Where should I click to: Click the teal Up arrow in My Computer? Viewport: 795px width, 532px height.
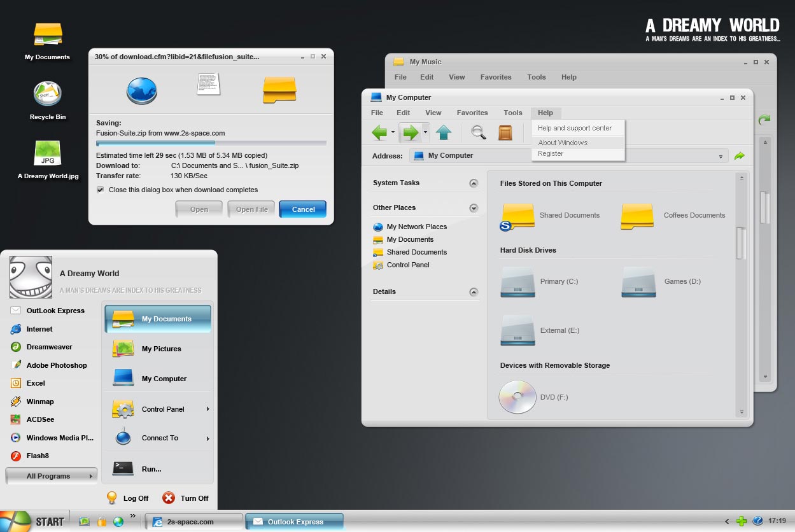click(444, 132)
